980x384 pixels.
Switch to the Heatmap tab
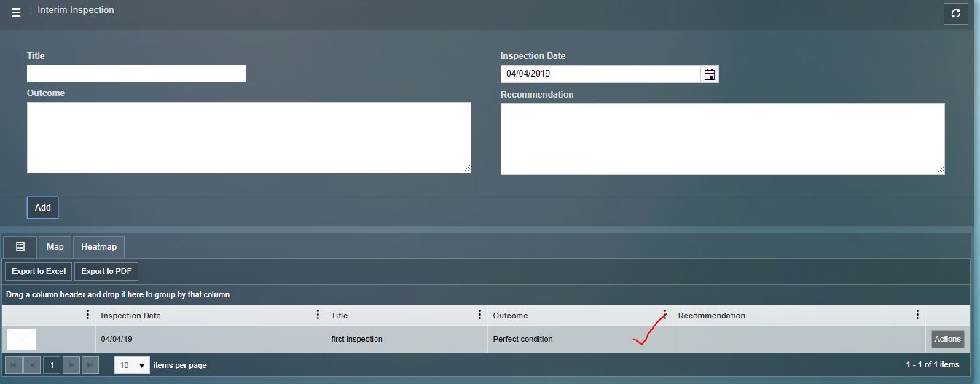(x=98, y=247)
